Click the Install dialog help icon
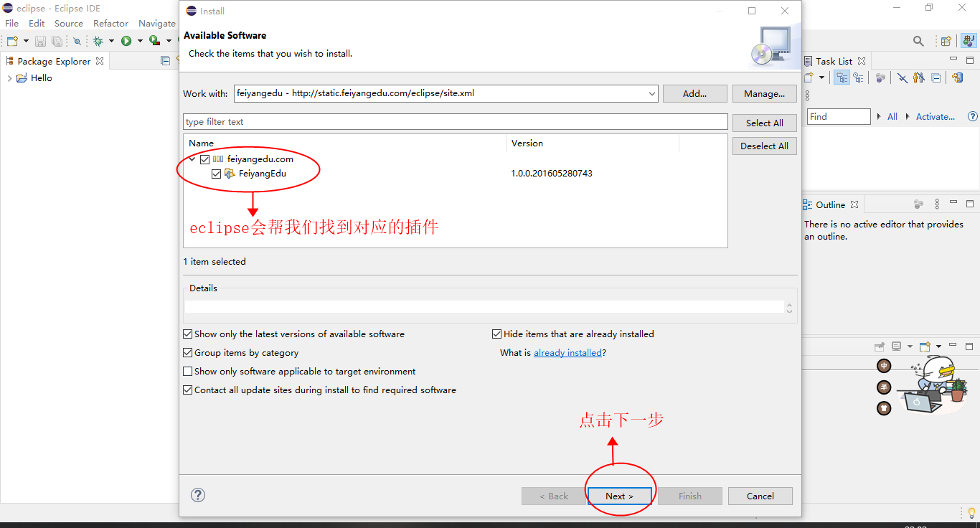This screenshot has height=528, width=980. [x=198, y=495]
